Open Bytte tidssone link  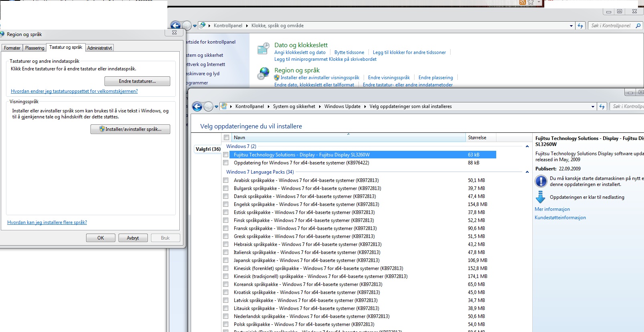[x=349, y=52]
